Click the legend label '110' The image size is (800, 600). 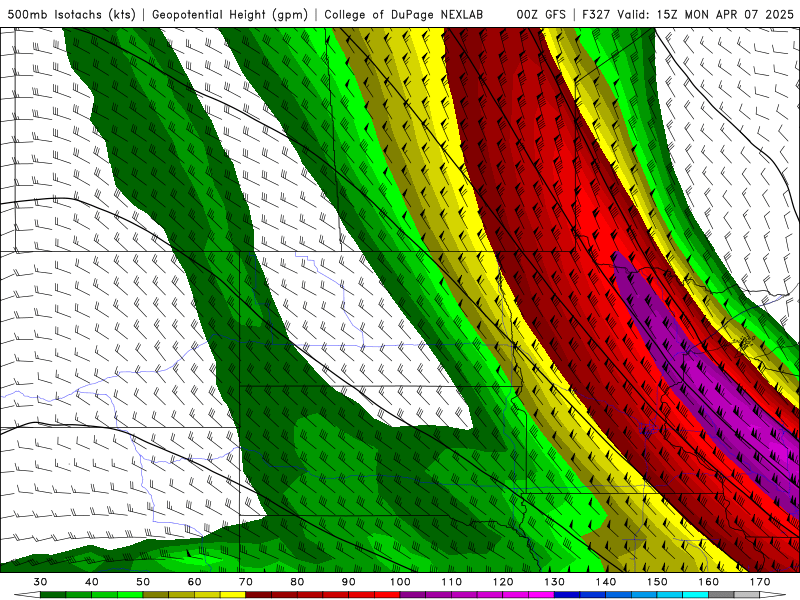(x=452, y=582)
